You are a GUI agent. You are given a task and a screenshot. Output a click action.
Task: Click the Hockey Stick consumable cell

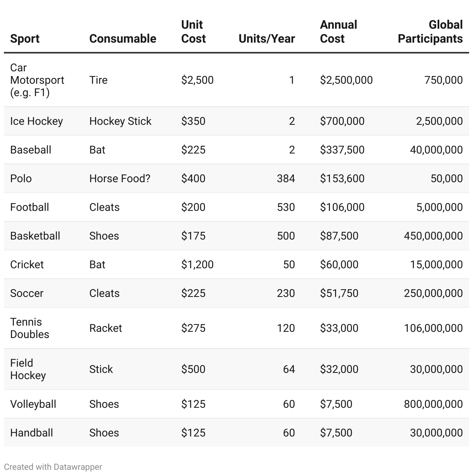120,121
